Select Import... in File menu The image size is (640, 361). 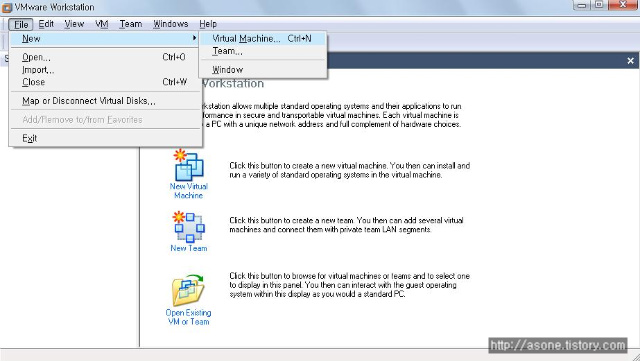tap(105, 70)
